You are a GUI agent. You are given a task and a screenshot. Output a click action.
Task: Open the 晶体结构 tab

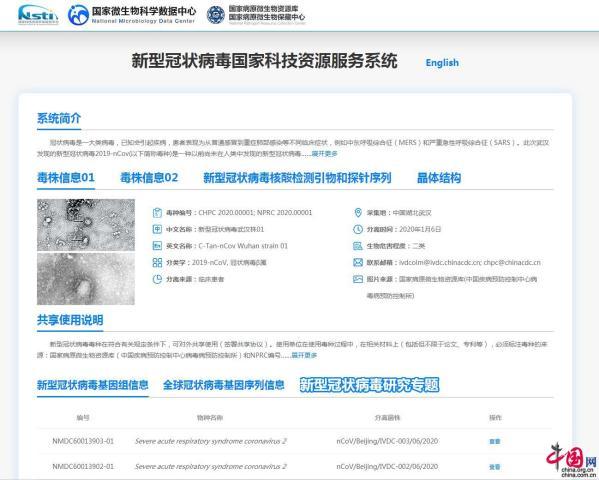(439, 178)
